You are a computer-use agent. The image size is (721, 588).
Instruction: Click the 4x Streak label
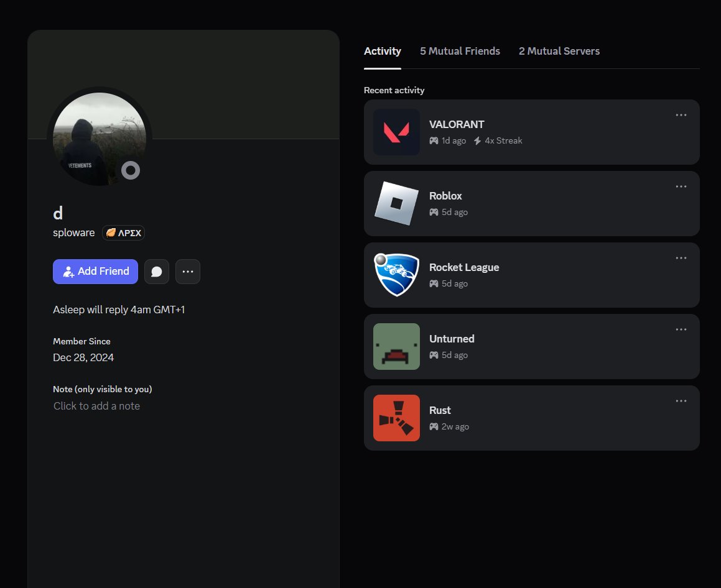[x=503, y=140]
